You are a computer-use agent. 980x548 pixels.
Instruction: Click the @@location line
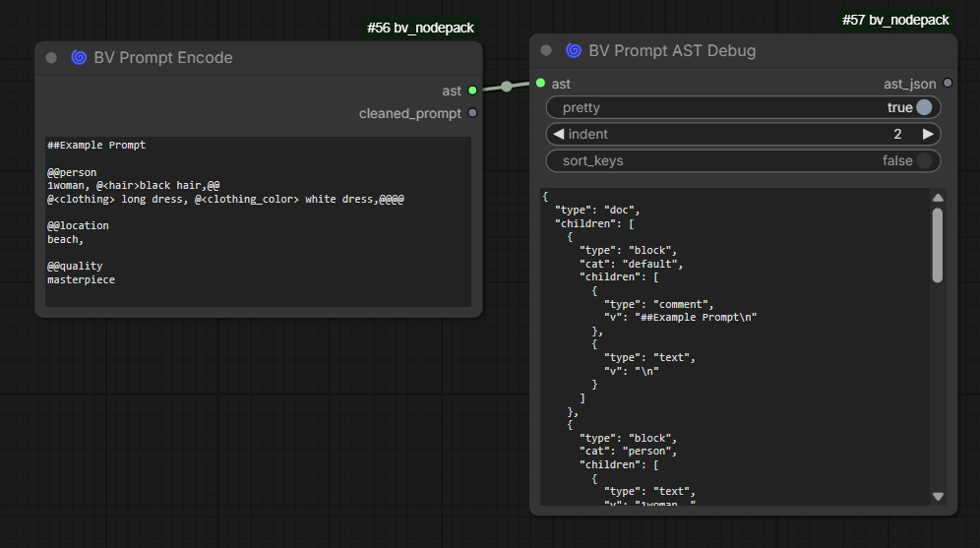[78, 225]
